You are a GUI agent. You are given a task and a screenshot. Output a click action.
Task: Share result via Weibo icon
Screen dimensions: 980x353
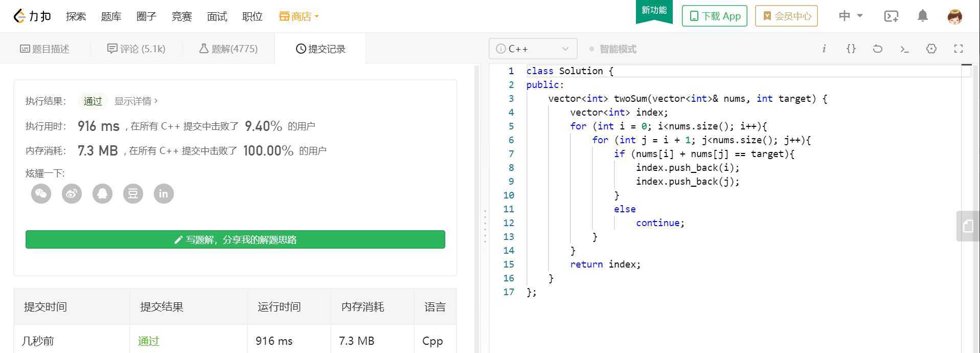pos(72,194)
